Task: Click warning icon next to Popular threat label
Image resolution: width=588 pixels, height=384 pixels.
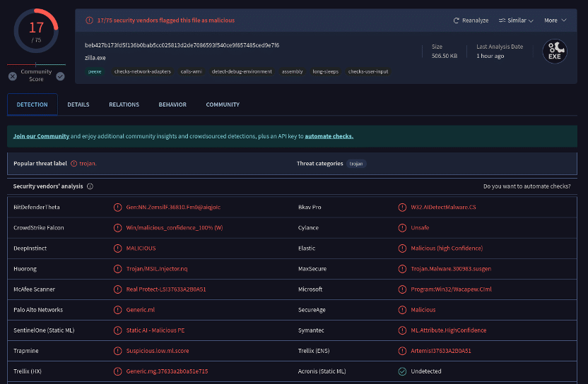Action: coord(74,164)
